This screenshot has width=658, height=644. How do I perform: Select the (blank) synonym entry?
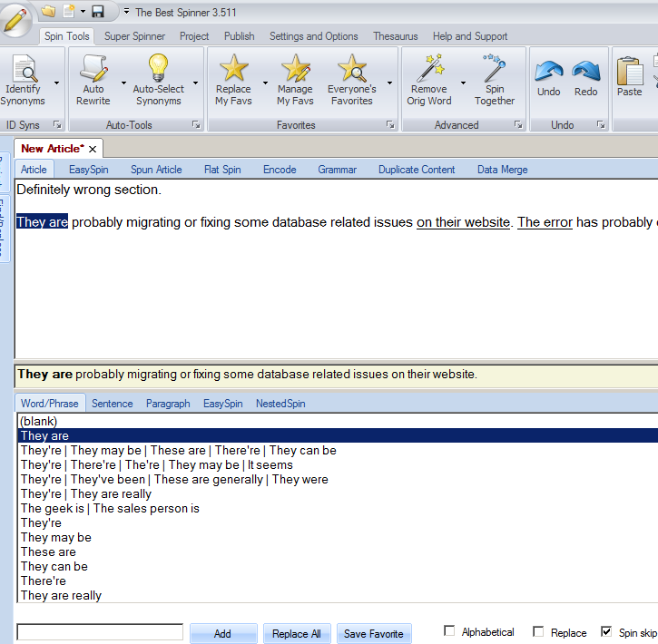point(338,422)
